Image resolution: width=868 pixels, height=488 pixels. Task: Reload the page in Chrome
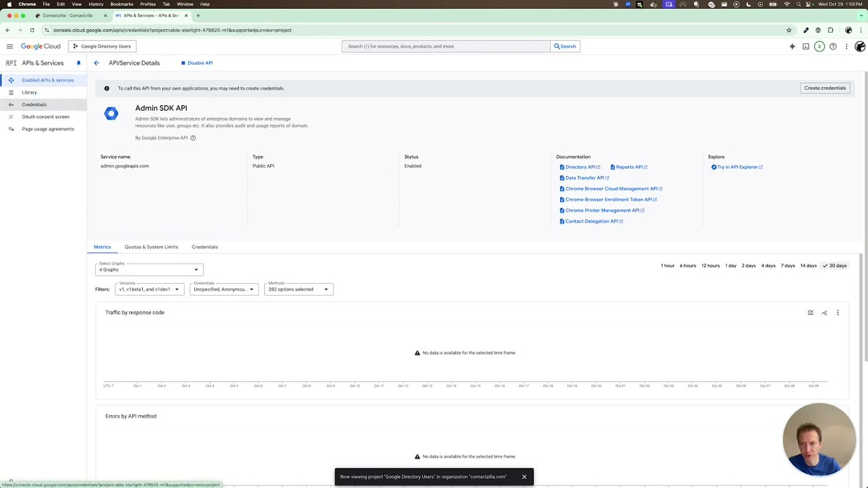pyautogui.click(x=32, y=30)
